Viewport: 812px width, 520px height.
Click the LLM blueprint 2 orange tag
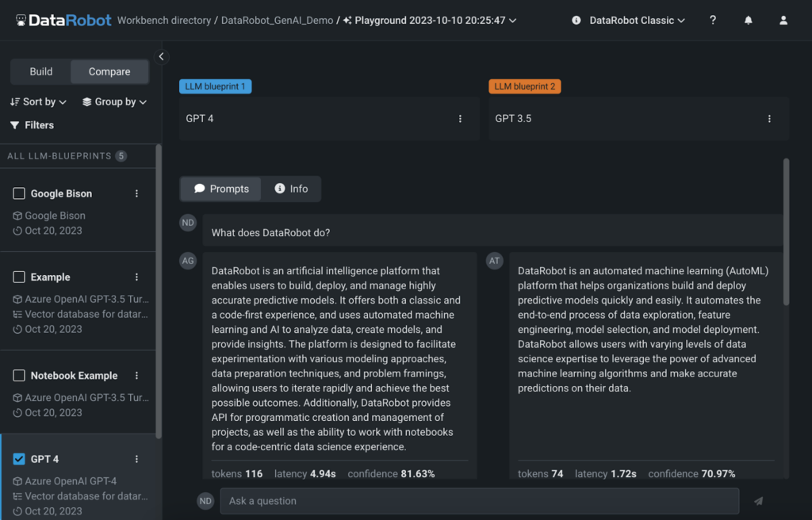(525, 86)
